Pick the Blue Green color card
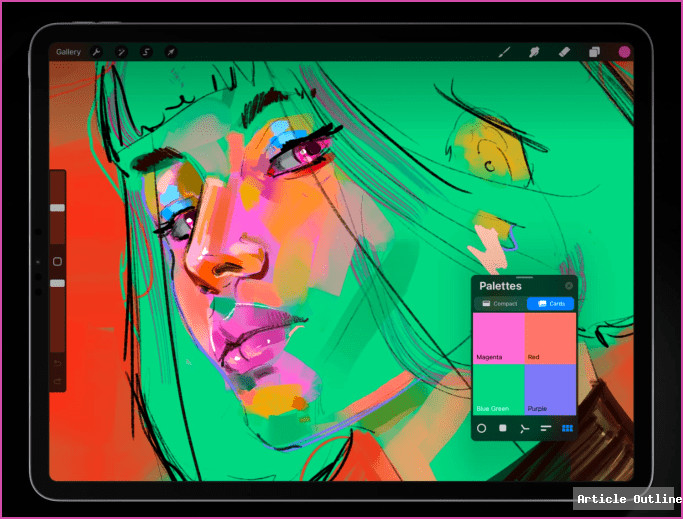The width and height of the screenshot is (683, 519). coord(498,389)
